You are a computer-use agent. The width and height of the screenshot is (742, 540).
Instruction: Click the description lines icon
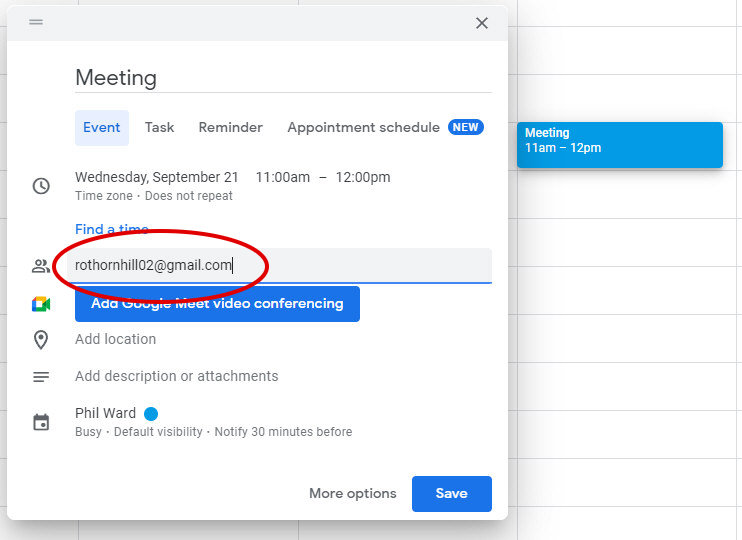coord(41,377)
